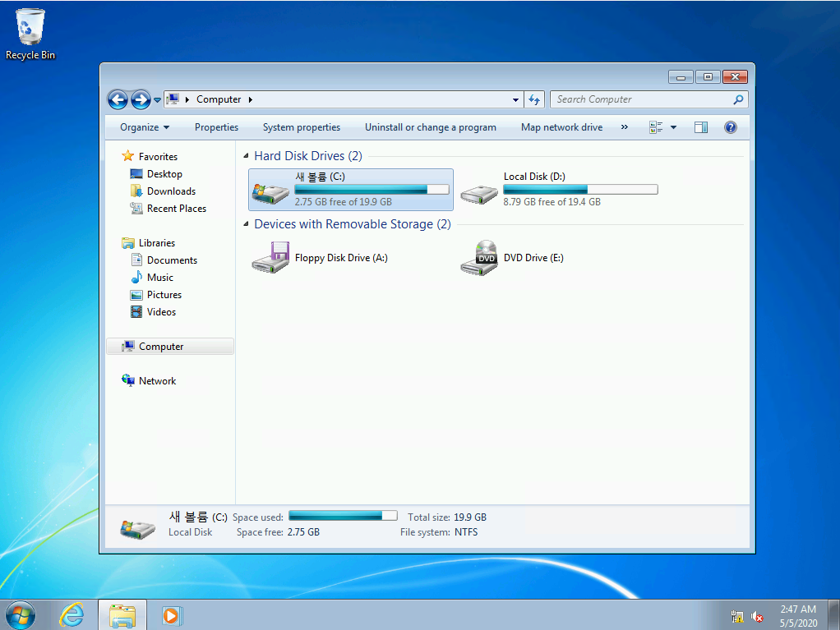Click Properties in the command bar

(216, 127)
